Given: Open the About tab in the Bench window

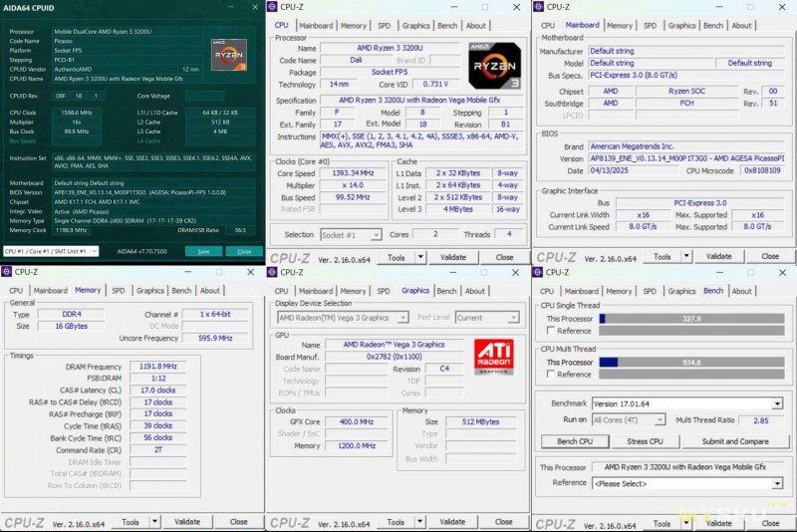Looking at the screenshot, I should click(x=741, y=291).
